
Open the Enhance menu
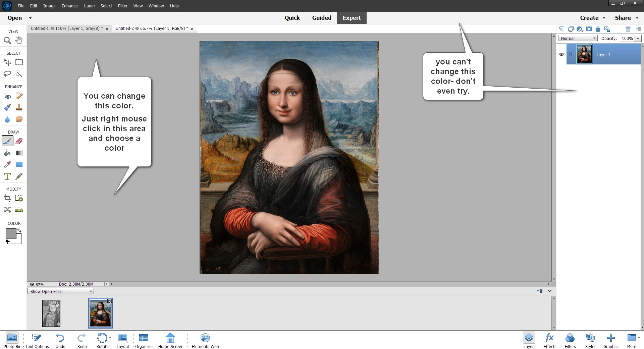pos(69,6)
